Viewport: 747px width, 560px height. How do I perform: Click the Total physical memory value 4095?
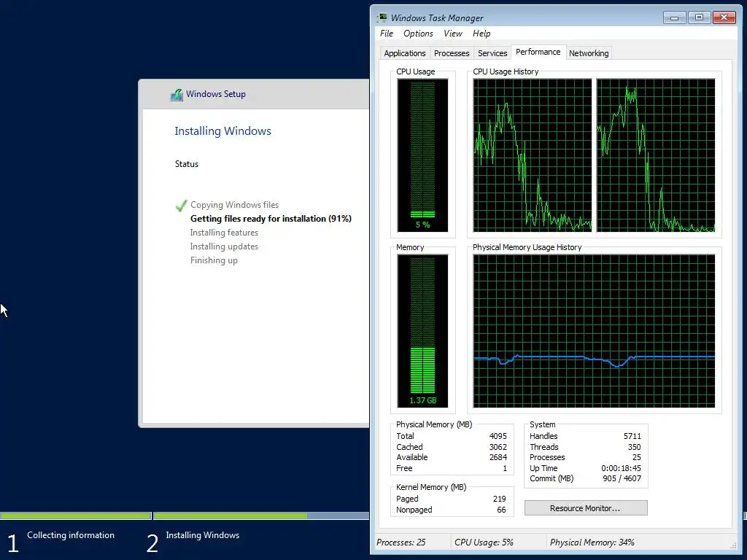pos(498,436)
